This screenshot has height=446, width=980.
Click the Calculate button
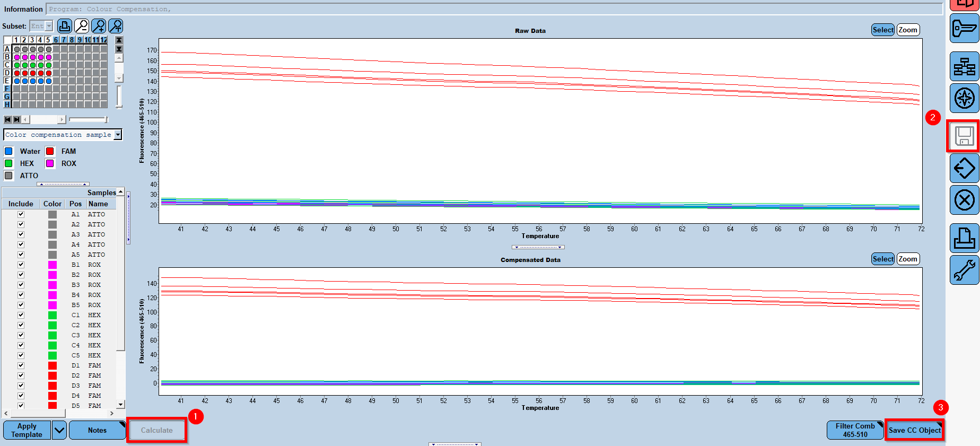[157, 430]
